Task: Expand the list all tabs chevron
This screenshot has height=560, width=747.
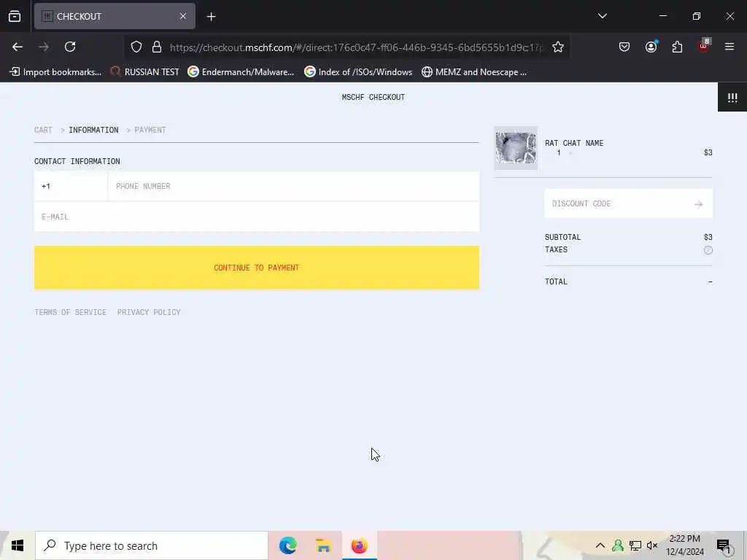Action: pyautogui.click(x=602, y=16)
